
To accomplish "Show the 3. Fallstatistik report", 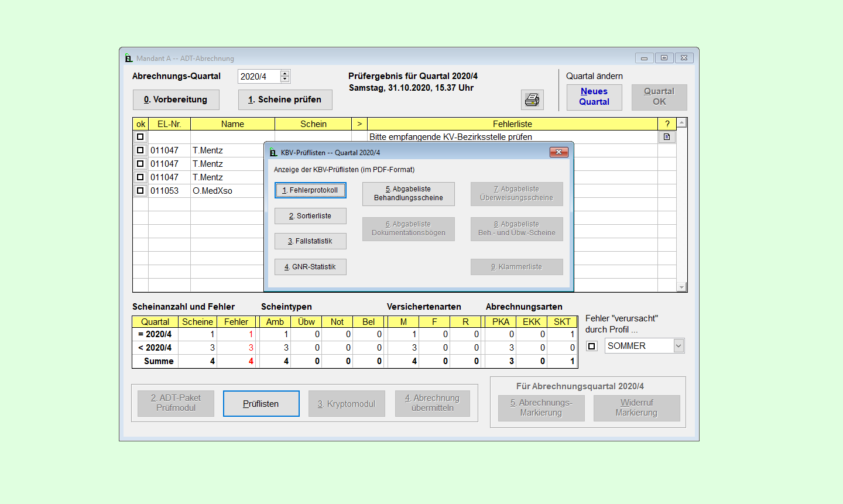I will tap(310, 241).
